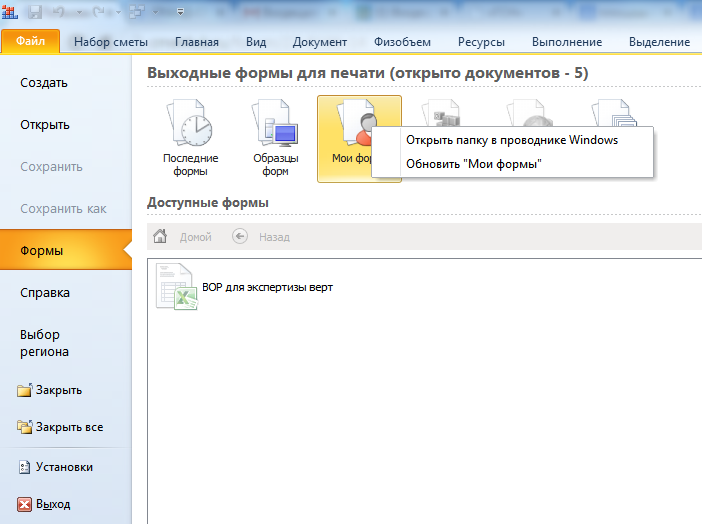Image resolution: width=702 pixels, height=524 pixels.
Task: Open the Последние формы clock icon
Action: coord(190,123)
